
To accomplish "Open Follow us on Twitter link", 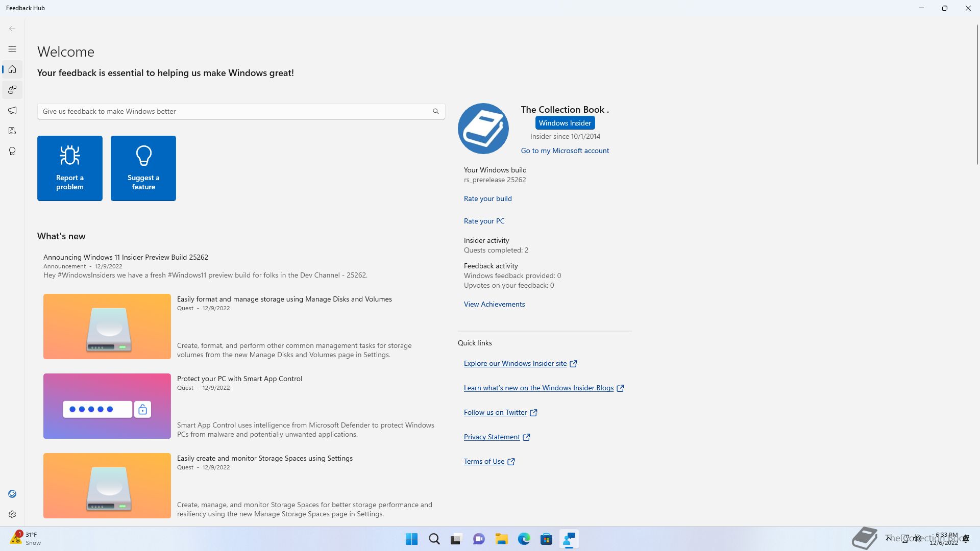I will pos(495,412).
